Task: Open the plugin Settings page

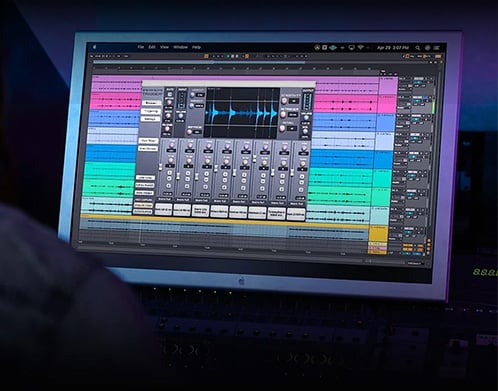Action: pos(150,119)
